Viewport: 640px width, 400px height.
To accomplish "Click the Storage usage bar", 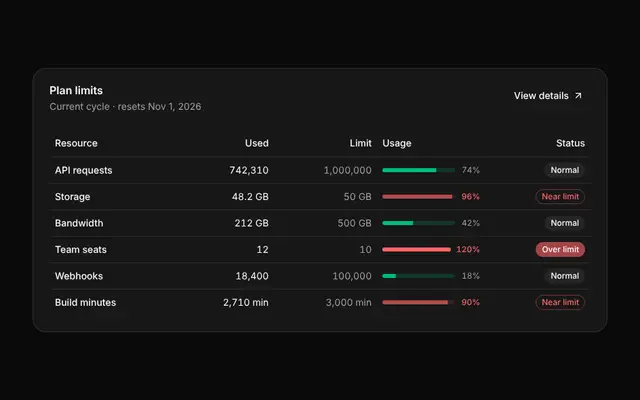I will [418, 197].
